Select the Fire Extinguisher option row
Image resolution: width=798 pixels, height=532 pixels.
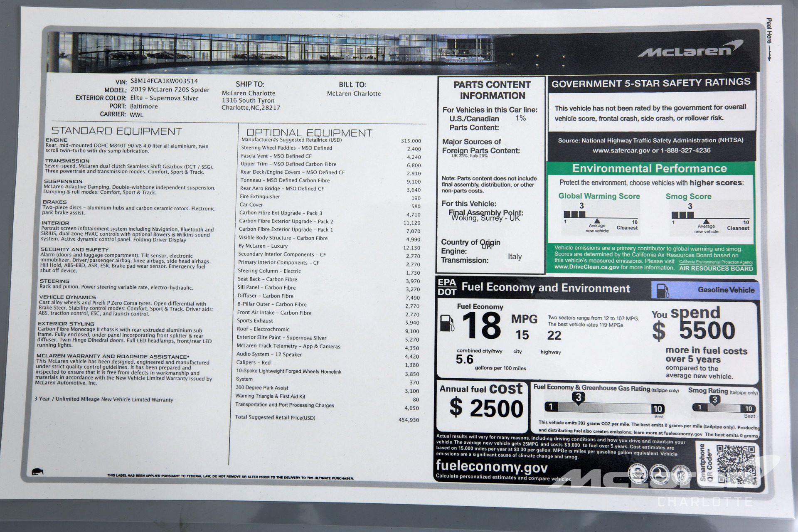click(330, 197)
